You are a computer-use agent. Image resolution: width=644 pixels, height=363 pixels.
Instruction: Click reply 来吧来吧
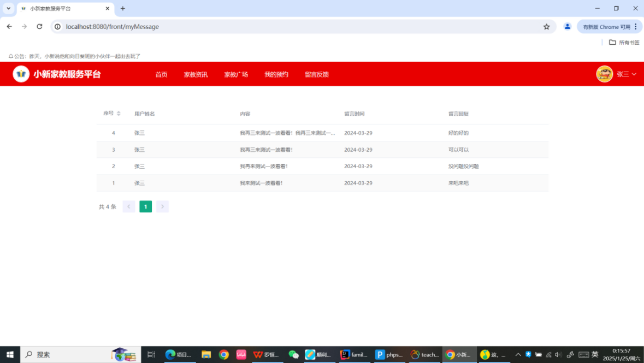(458, 183)
